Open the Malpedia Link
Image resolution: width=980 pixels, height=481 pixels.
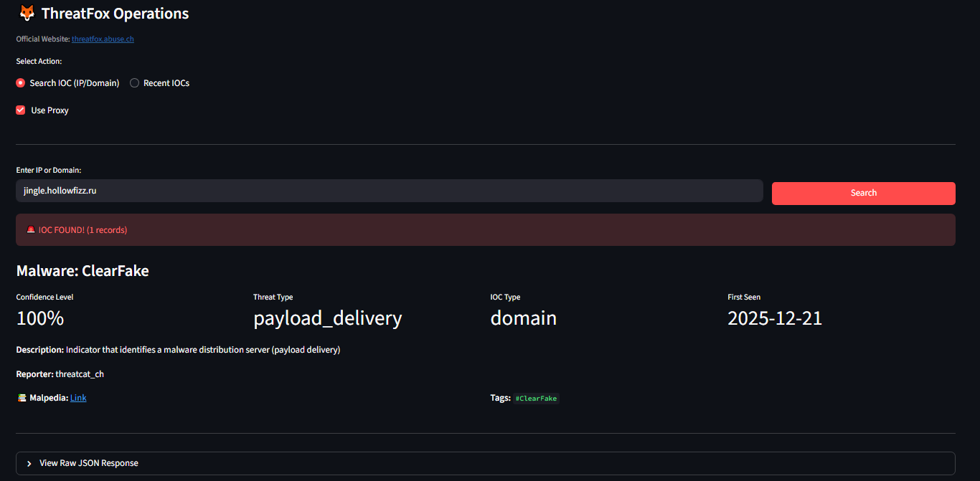coord(78,398)
